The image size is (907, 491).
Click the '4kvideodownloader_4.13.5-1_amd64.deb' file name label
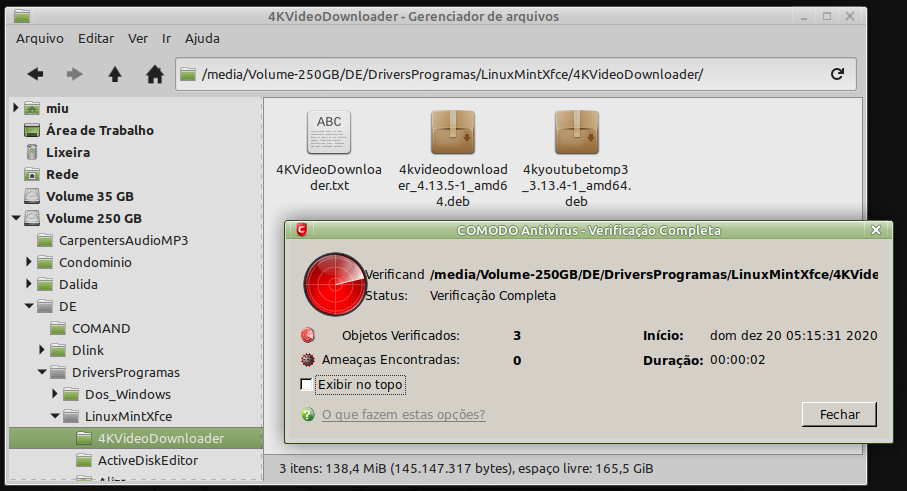(453, 185)
